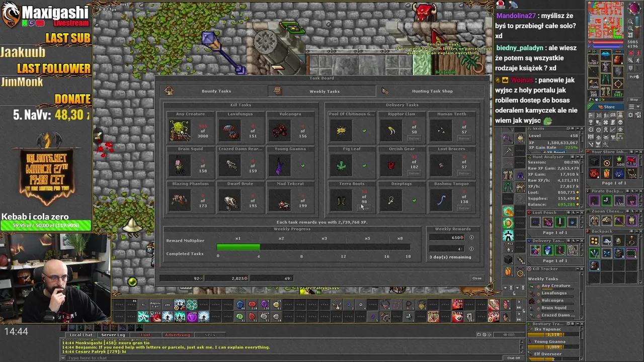
Task: Open the dropdown arrow next to the Stop button
Action: [638, 106]
